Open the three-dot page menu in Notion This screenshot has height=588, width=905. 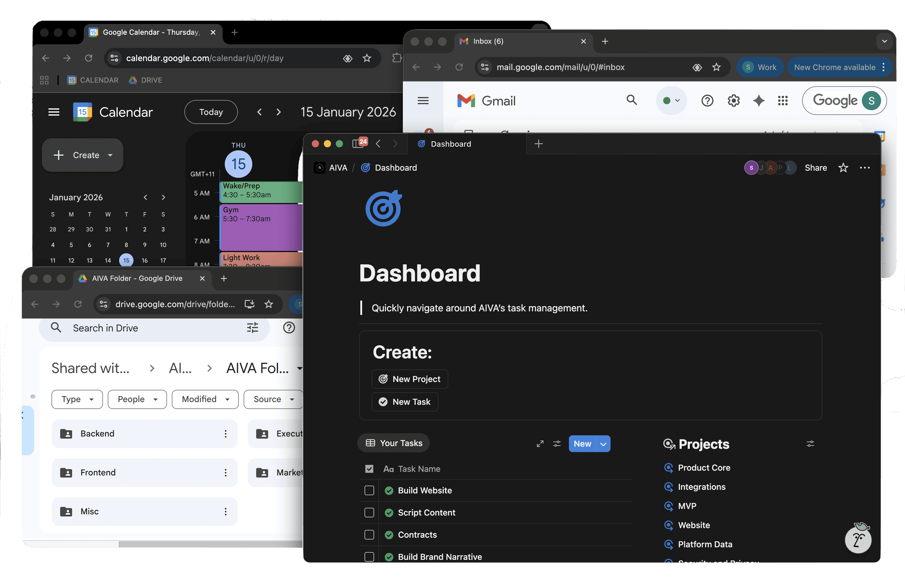864,168
